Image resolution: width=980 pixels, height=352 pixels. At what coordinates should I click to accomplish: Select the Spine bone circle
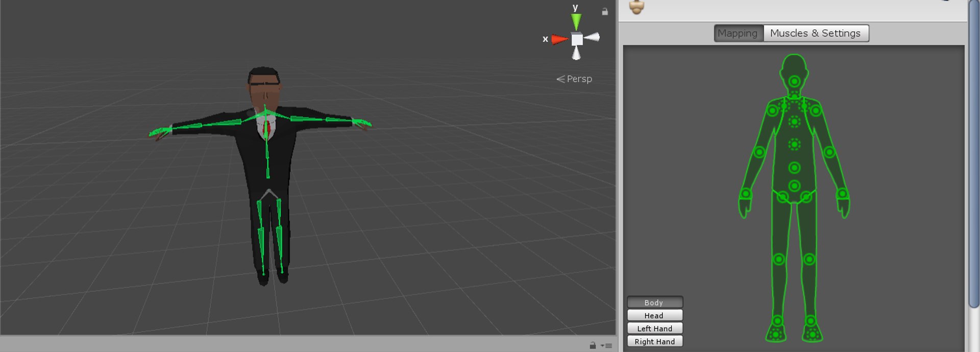[794, 167]
